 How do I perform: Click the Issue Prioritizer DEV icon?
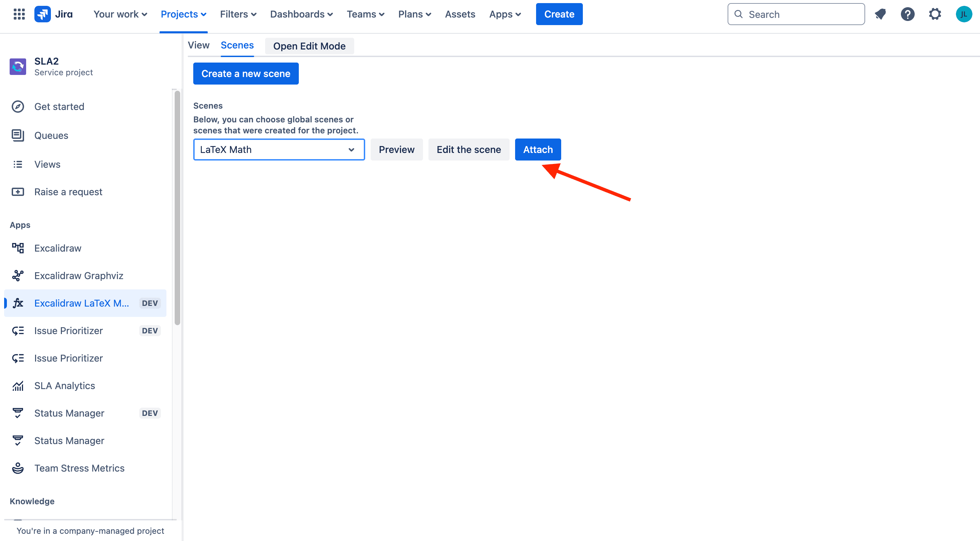(18, 331)
